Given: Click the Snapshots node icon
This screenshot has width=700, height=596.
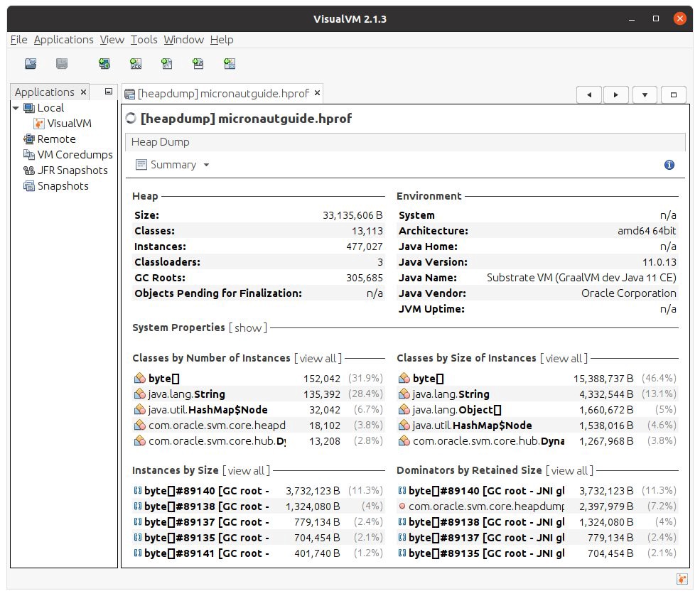Looking at the screenshot, I should [29, 186].
